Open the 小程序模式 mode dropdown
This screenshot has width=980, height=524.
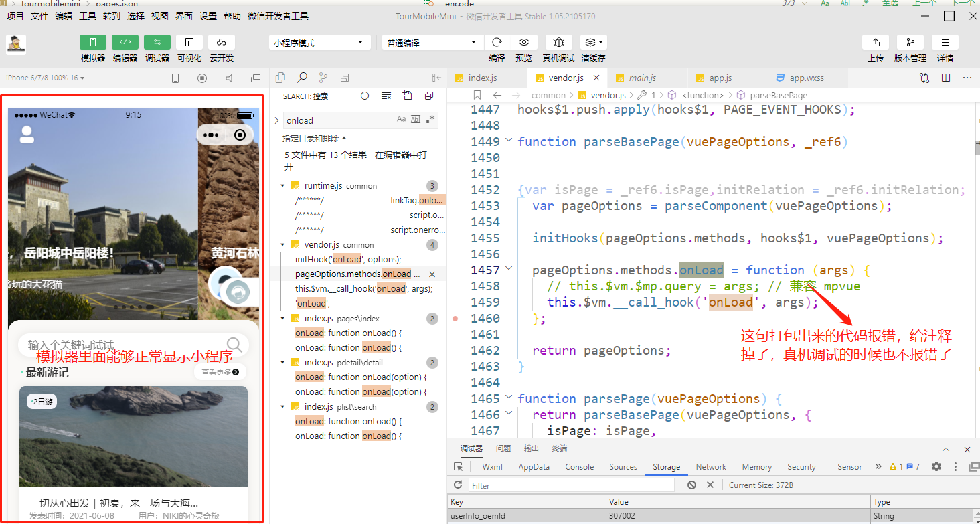320,43
